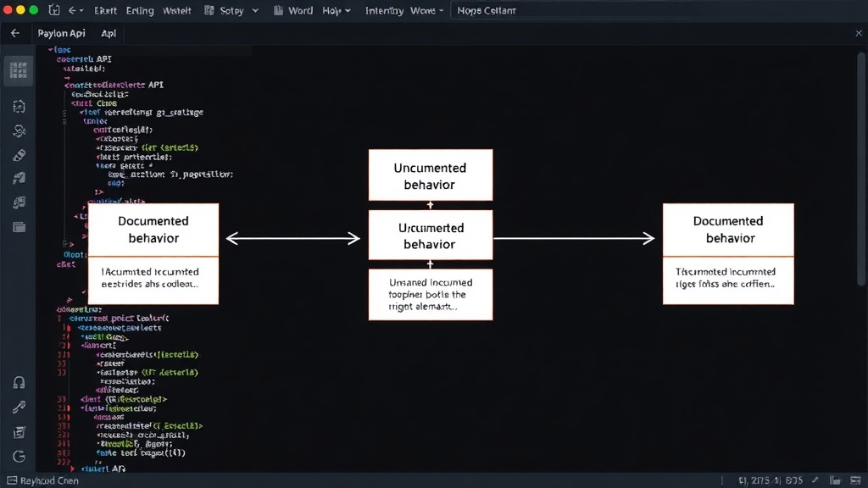This screenshot has width=868, height=488.
Task: Expand the Wone dropdown arrow
Action: 441,10
